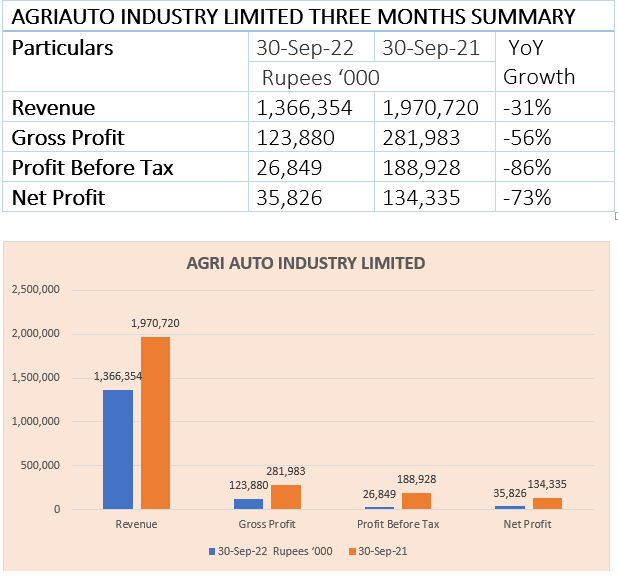Click the orange Net Profit bar
Viewport: 618px width, 579px height.
547,503
